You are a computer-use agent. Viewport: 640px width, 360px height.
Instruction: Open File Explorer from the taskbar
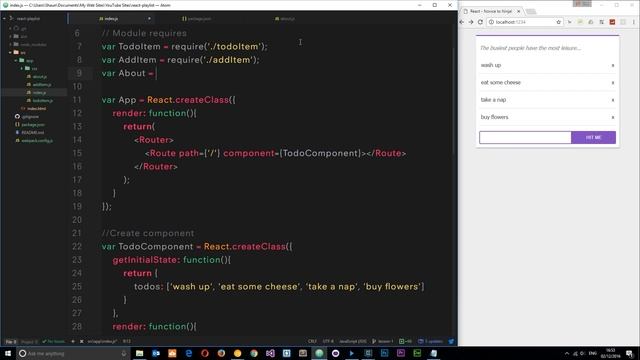coord(140,353)
